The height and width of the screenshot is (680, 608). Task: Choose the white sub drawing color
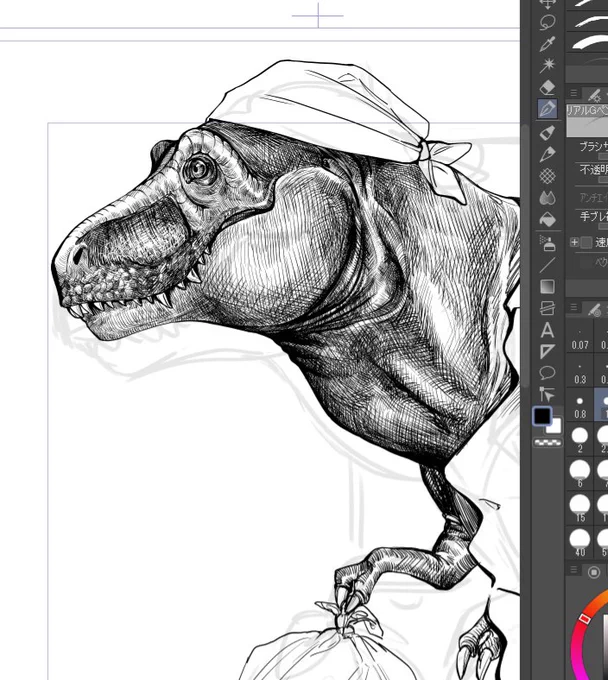point(555,427)
